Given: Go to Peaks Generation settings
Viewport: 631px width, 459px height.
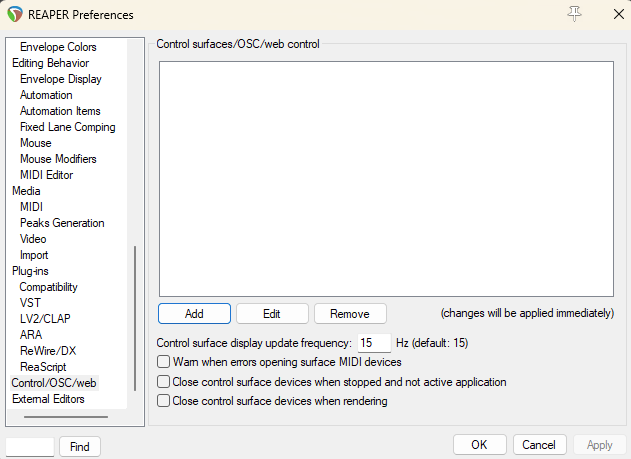Looking at the screenshot, I should [62, 223].
